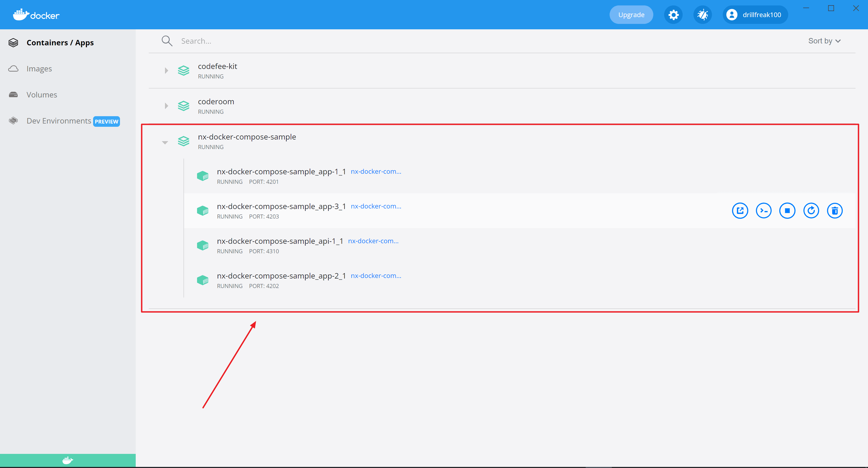Image resolution: width=868 pixels, height=468 pixels.
Task: Open CLI terminal for app-3_1 container
Action: [x=764, y=211]
